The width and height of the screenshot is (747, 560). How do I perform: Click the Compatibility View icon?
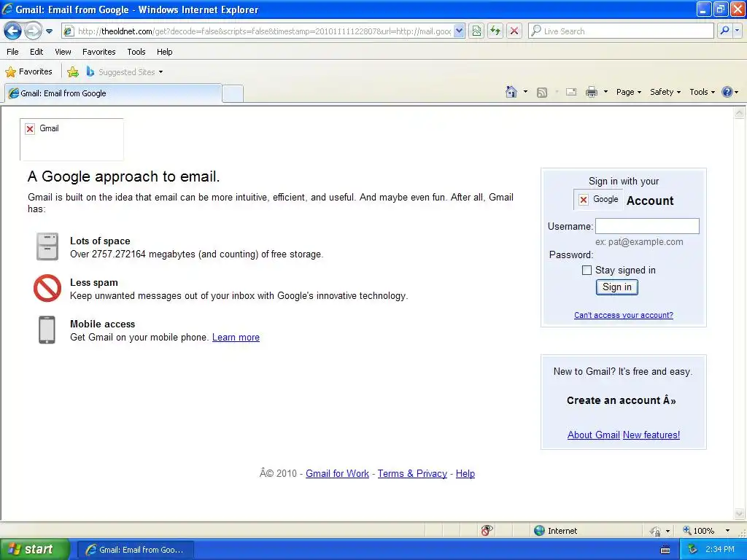(x=476, y=31)
